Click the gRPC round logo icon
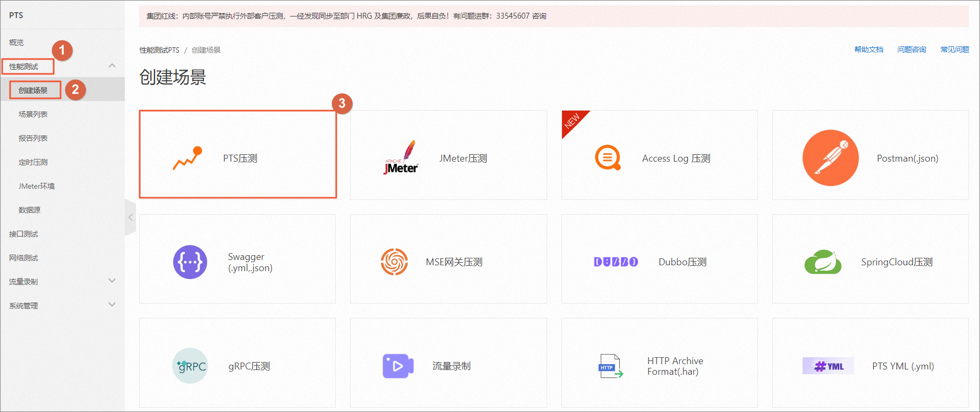980x412 pixels. click(190, 366)
